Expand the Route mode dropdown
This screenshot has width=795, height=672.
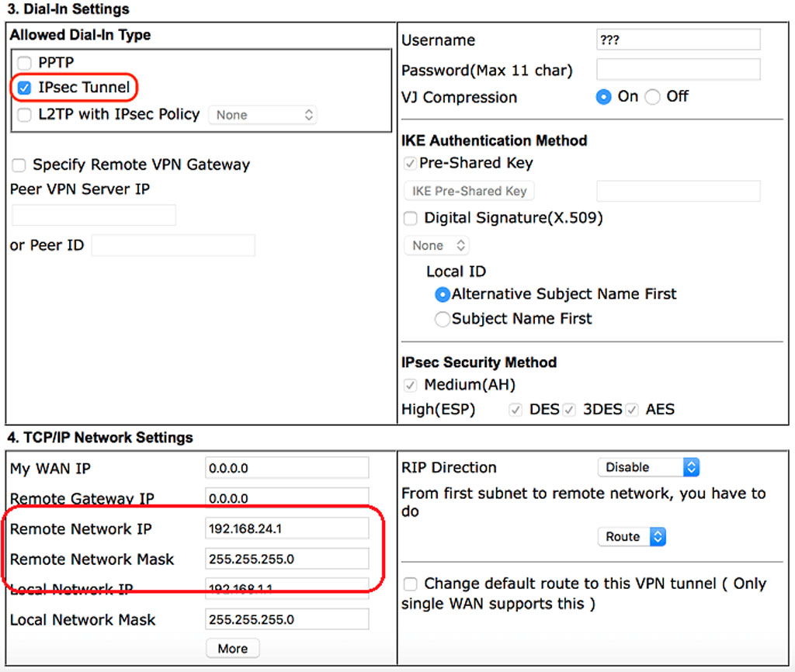632,537
